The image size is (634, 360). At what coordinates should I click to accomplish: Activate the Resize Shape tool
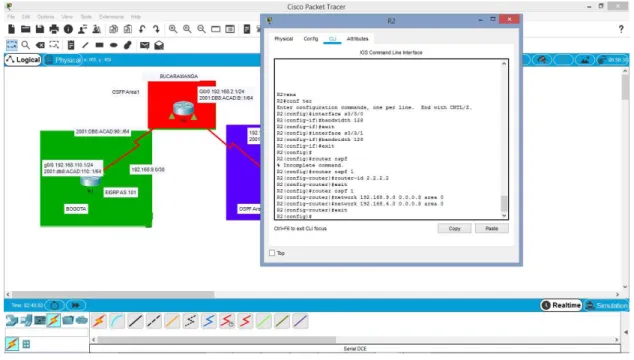click(x=54, y=45)
